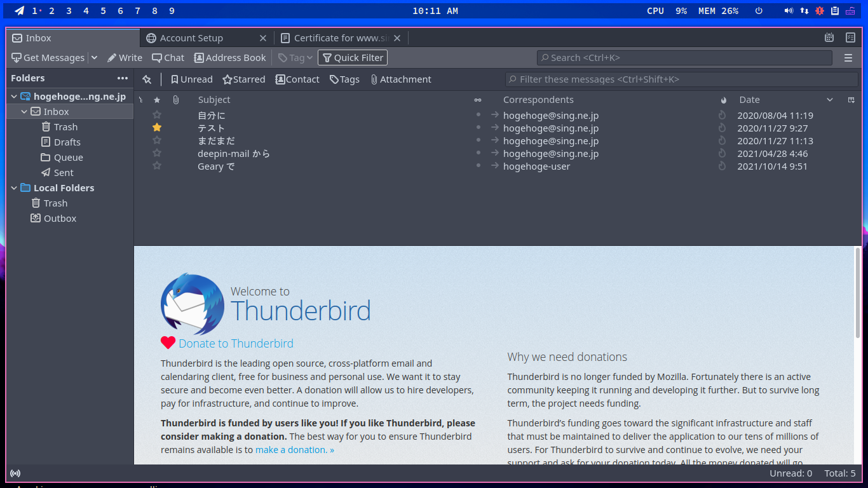
Task: Toggle the Quick Filter bar
Action: point(353,58)
